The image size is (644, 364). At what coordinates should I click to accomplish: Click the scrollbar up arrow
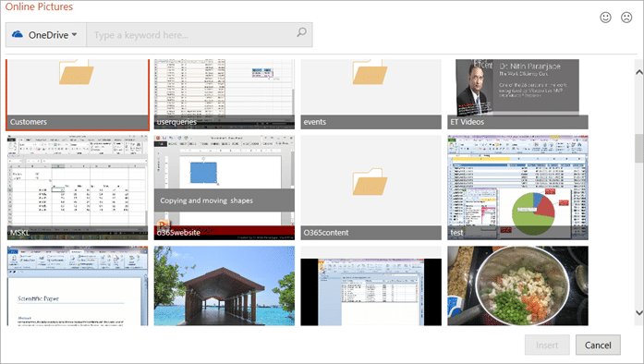[x=638, y=72]
